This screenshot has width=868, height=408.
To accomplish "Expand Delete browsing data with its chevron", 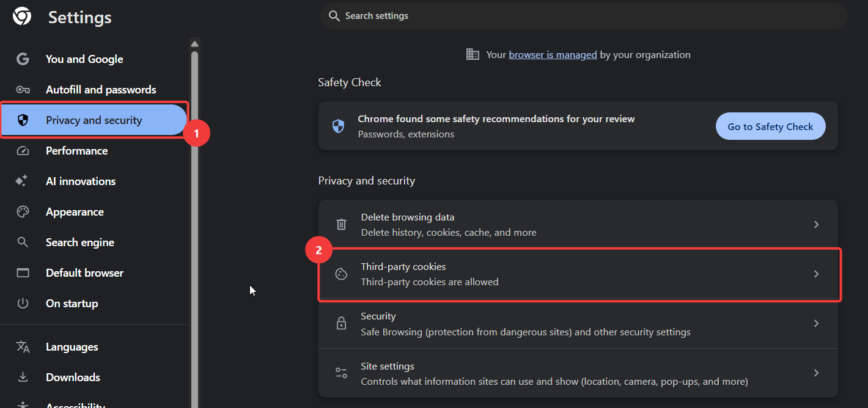I will [816, 225].
